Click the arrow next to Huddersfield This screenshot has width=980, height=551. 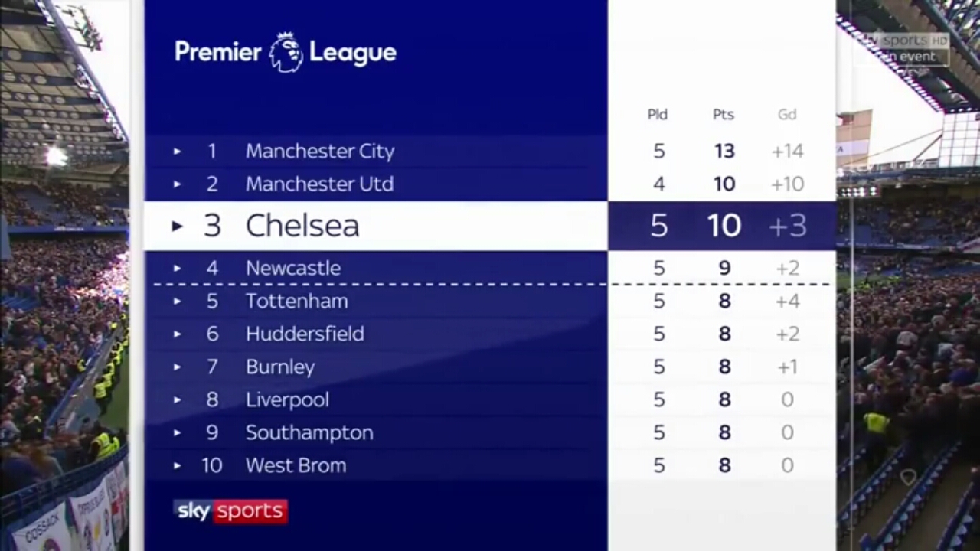(177, 334)
